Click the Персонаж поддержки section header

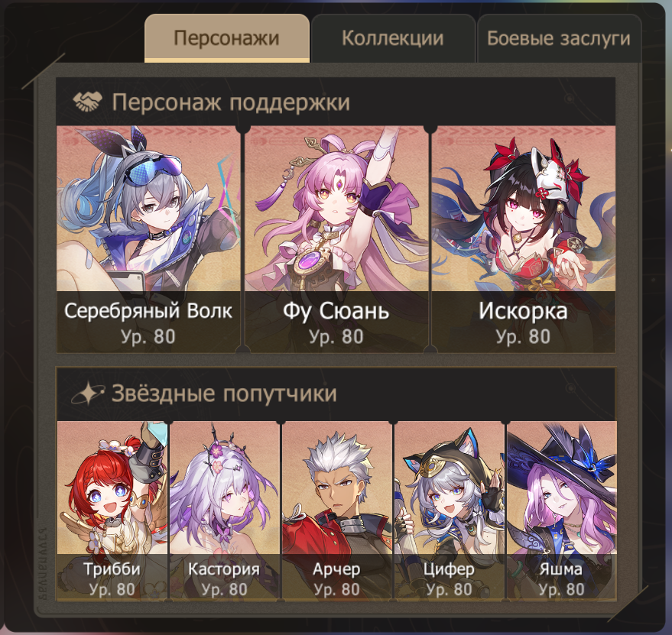point(336,102)
